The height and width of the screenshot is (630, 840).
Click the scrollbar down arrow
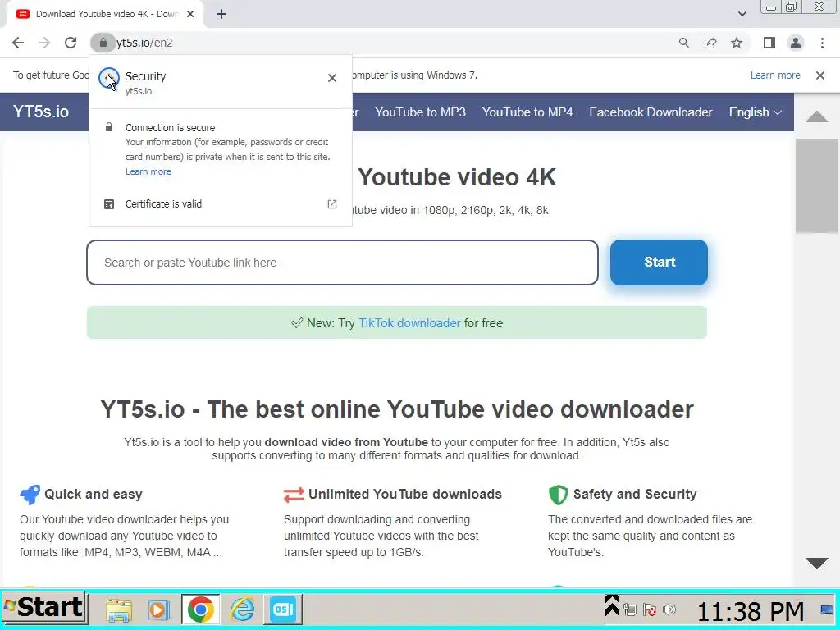click(816, 563)
